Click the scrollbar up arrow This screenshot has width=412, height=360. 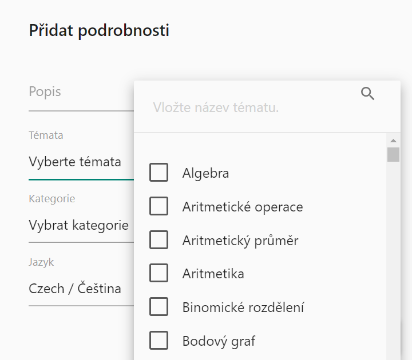tap(393, 140)
